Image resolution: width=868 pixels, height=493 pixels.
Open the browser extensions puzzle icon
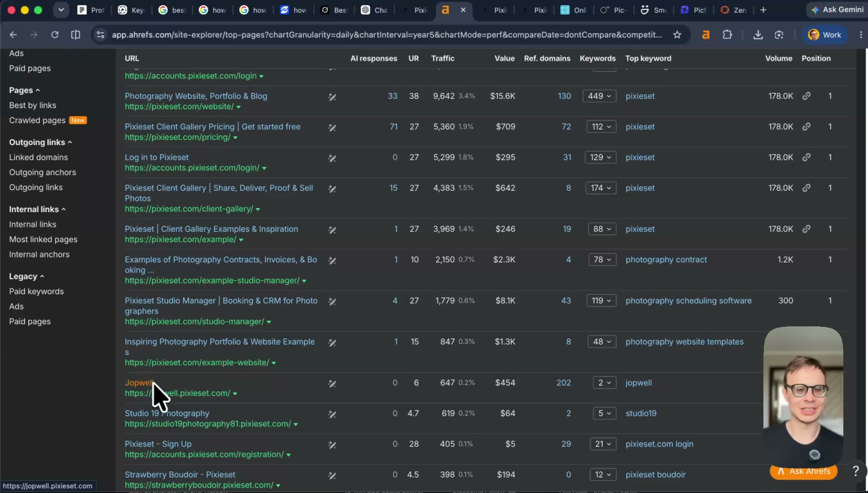(727, 35)
